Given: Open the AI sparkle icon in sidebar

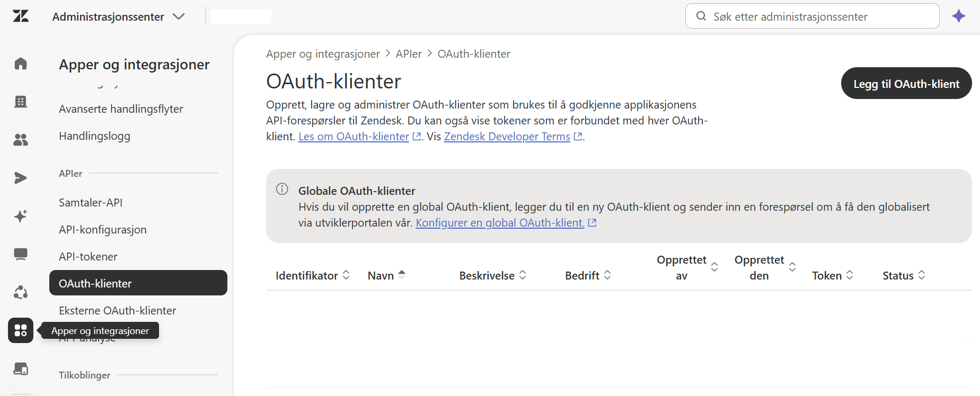Looking at the screenshot, I should point(21,216).
